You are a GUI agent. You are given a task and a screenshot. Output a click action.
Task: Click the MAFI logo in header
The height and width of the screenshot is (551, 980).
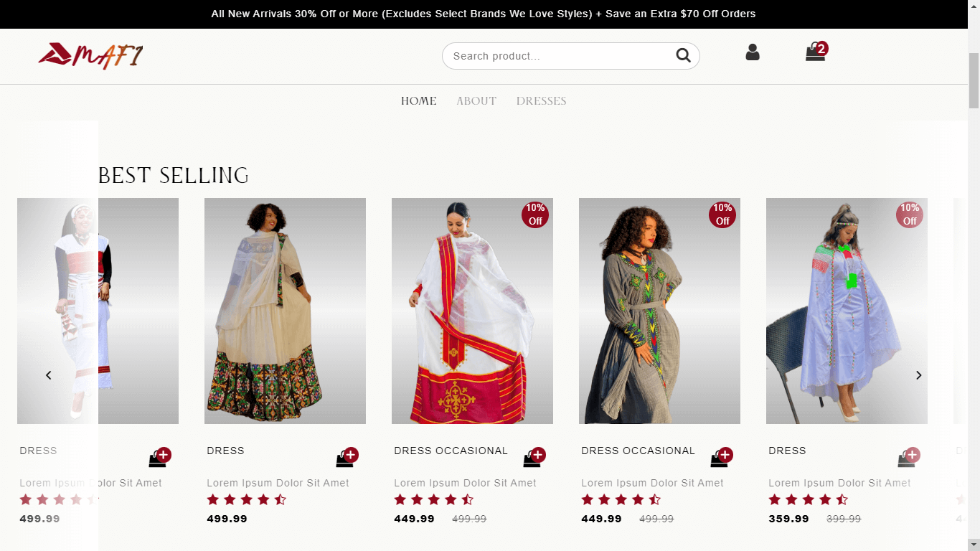point(91,56)
